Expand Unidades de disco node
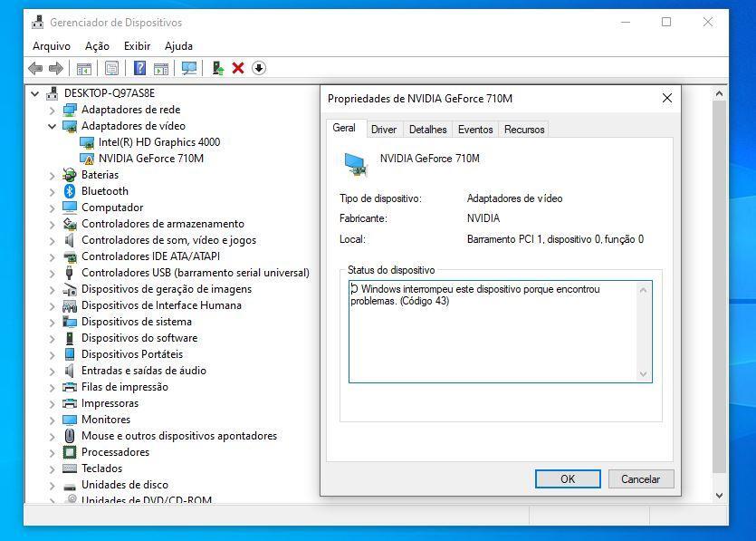This screenshot has width=756, height=541. (x=53, y=486)
